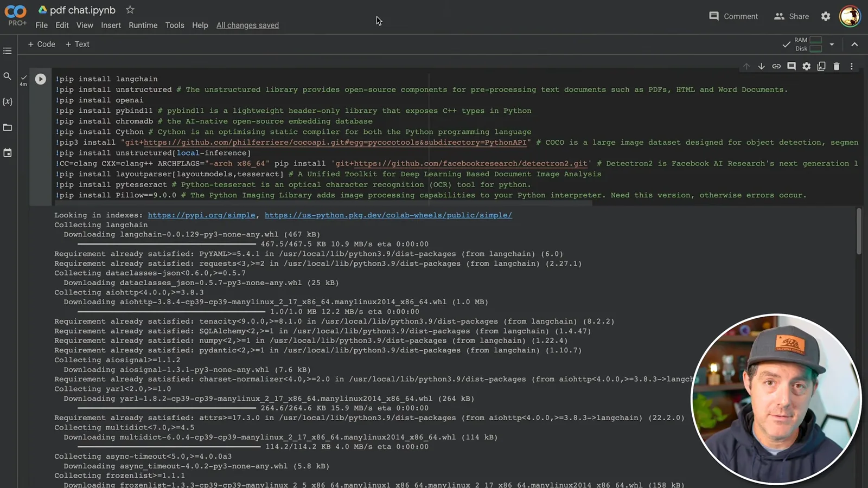868x488 pixels.
Task: Open the user account avatar
Action: pos(850,16)
